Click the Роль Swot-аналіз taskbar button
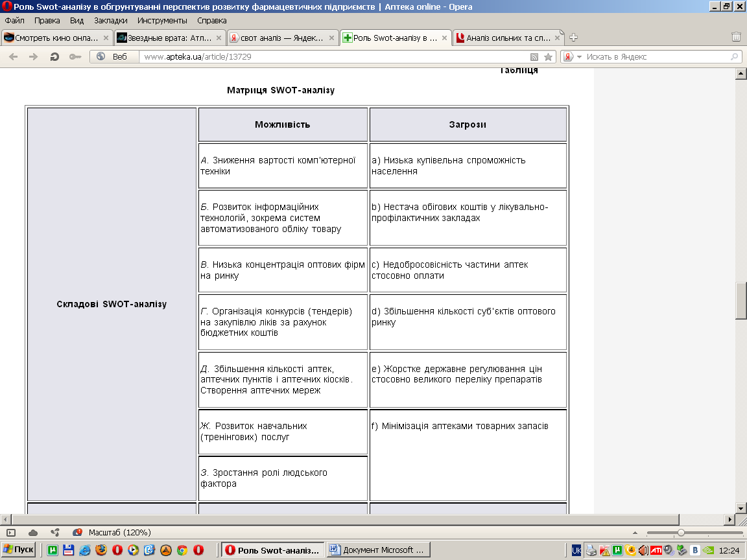Viewport: 747px width, 560px height. pyautogui.click(x=273, y=550)
